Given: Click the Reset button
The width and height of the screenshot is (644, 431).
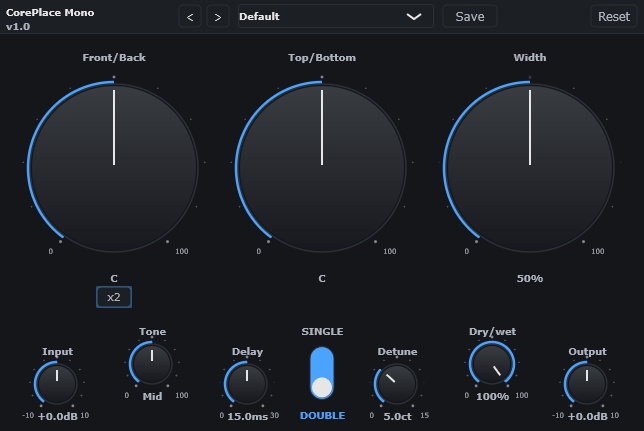Looking at the screenshot, I should [x=614, y=16].
